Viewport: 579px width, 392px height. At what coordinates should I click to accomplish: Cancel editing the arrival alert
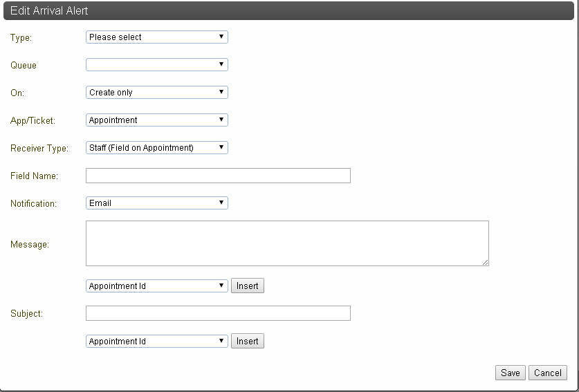point(548,373)
